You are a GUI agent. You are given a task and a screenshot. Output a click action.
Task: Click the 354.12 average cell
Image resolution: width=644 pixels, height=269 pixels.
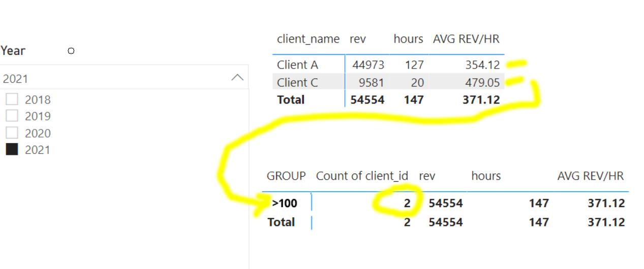(482, 65)
